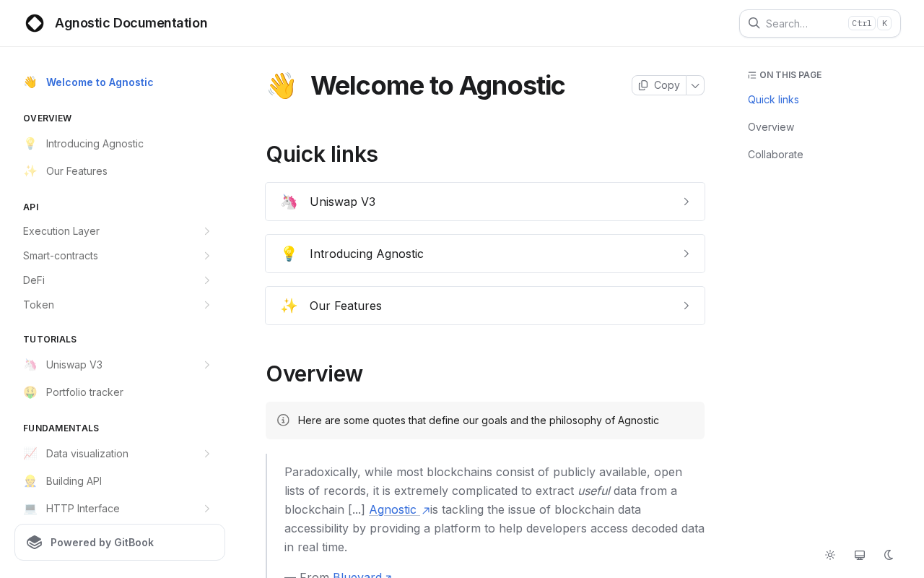Click the chart icon beside Data visualization
924x578 pixels.
point(30,454)
